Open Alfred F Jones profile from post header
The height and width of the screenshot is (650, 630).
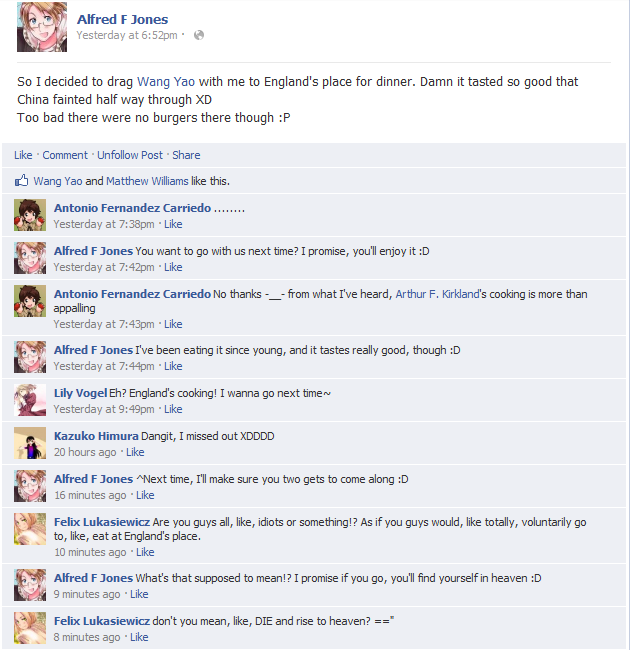(123, 19)
